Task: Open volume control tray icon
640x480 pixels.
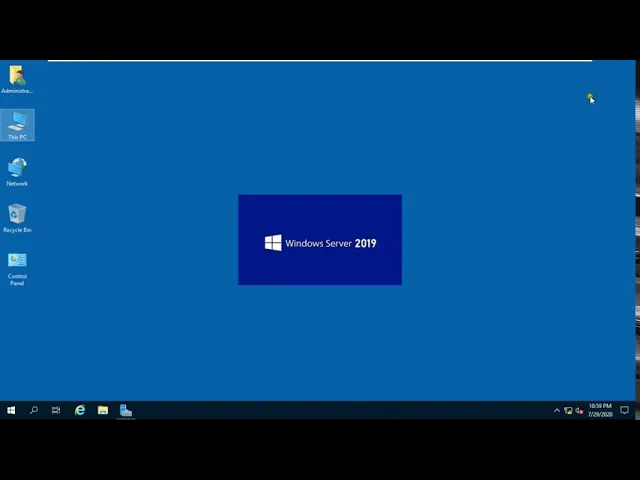Action: click(579, 411)
